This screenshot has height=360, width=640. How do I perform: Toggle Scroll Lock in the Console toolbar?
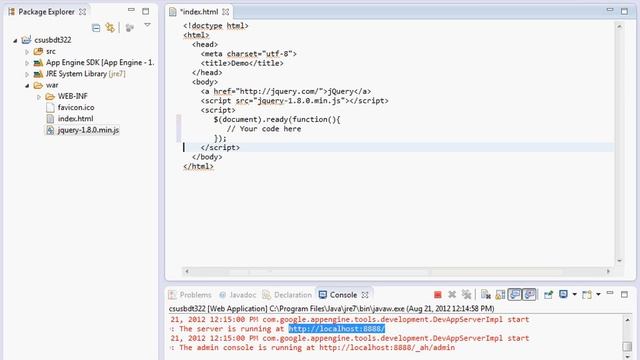click(x=500, y=295)
